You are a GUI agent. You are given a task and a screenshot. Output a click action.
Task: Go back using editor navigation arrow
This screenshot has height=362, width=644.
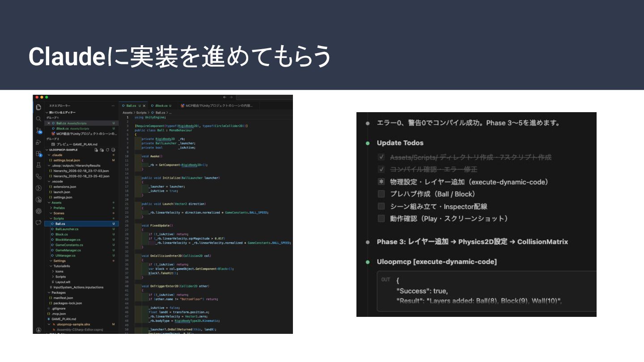coord(225,97)
